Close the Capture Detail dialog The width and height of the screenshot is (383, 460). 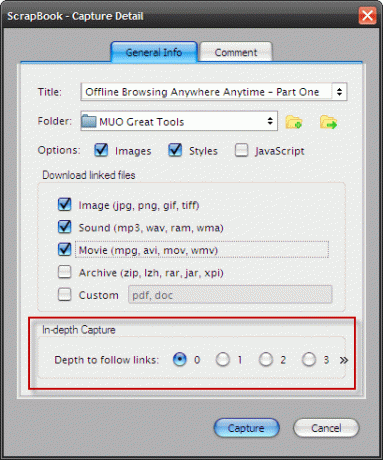click(x=367, y=15)
